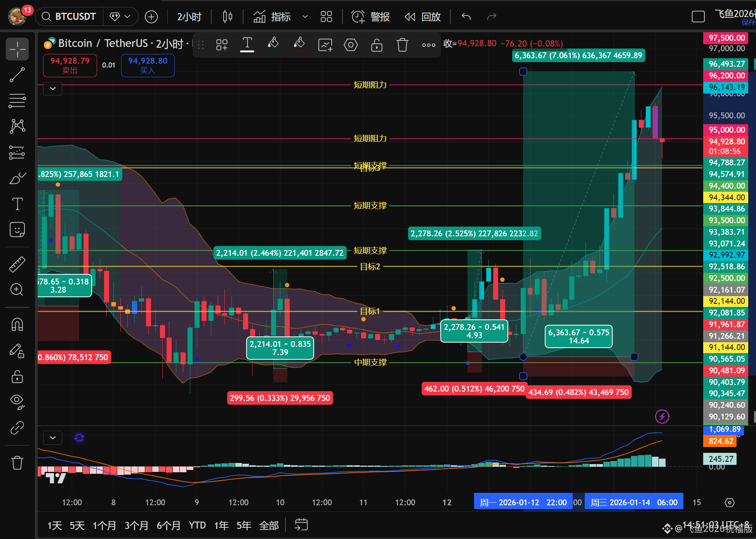Screen dimensions: 756x539
Task: Select the Fibonacci retracement tool
Action: click(17, 101)
